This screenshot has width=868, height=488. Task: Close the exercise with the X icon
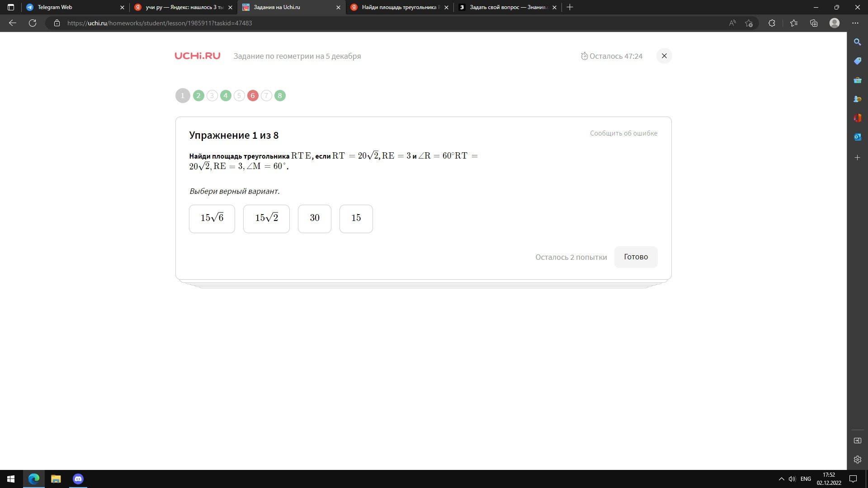(x=664, y=56)
